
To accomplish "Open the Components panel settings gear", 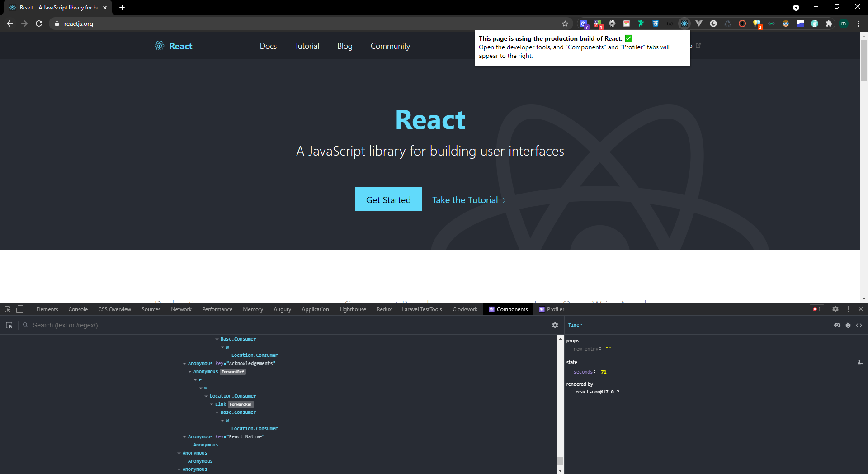I will 555,325.
